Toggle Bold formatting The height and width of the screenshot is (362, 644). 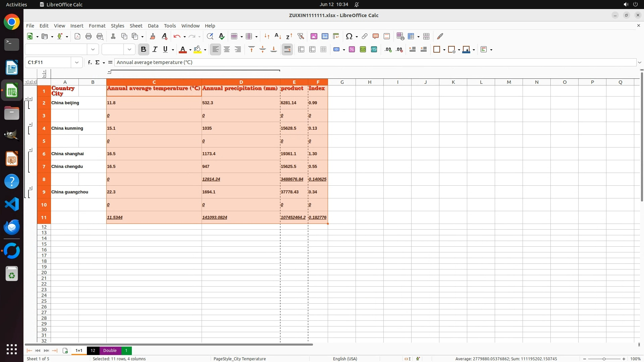[144, 50]
